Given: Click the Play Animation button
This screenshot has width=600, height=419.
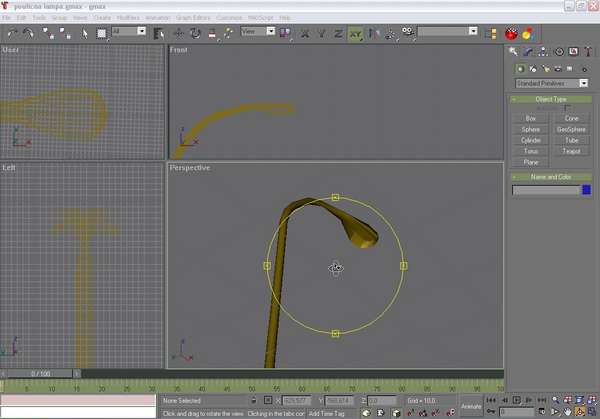Looking at the screenshot, I should pos(516,400).
